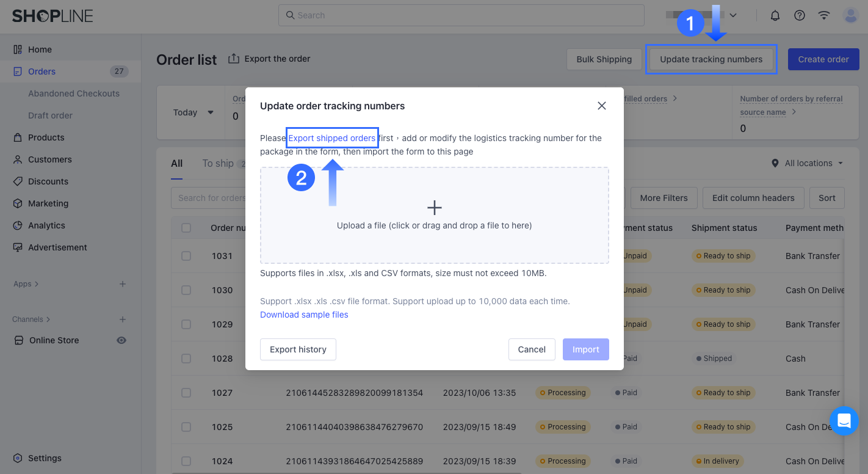This screenshot has width=868, height=474.
Task: Click the Export the order icon
Action: [x=234, y=59]
